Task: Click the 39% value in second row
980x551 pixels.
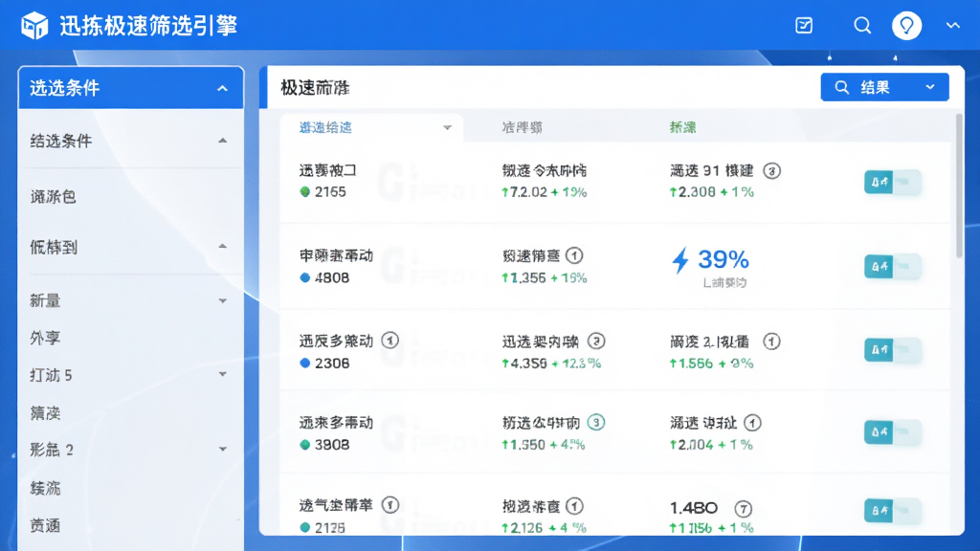Action: click(x=724, y=259)
